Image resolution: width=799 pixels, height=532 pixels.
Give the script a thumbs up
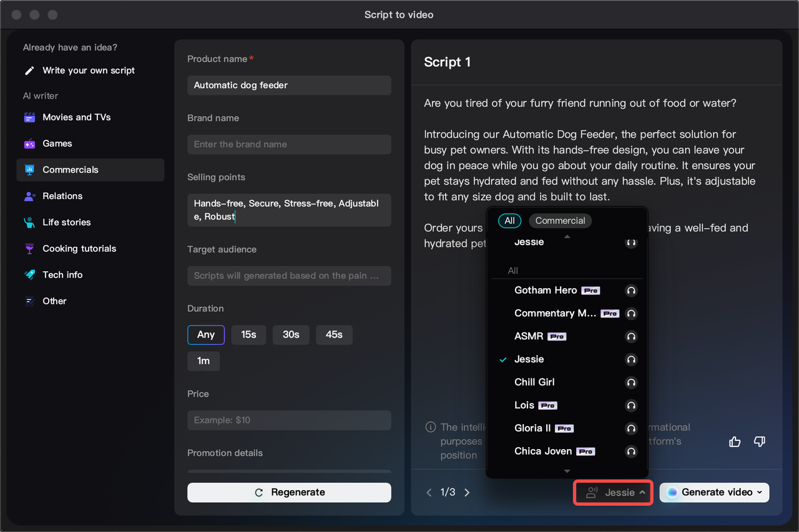click(x=735, y=442)
